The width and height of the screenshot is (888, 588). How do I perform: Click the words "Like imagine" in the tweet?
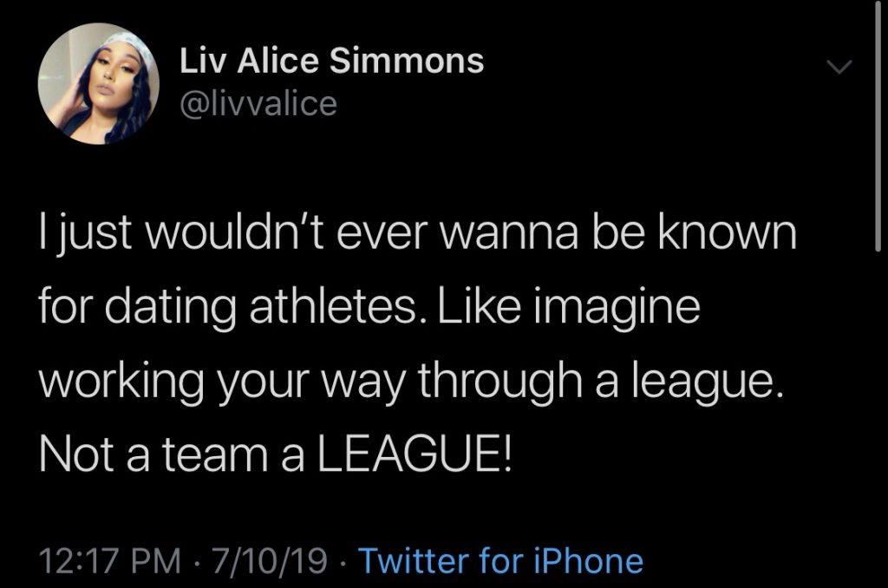point(569,307)
